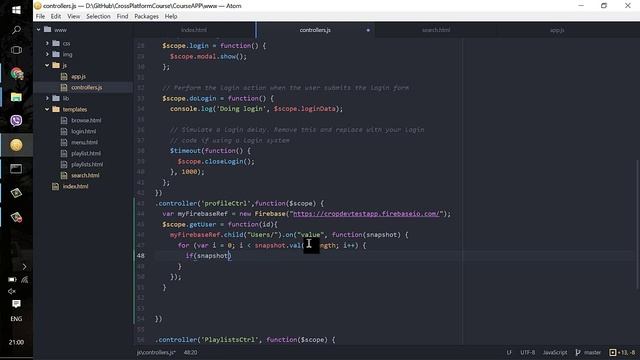Open browse.html in templates

[86, 120]
